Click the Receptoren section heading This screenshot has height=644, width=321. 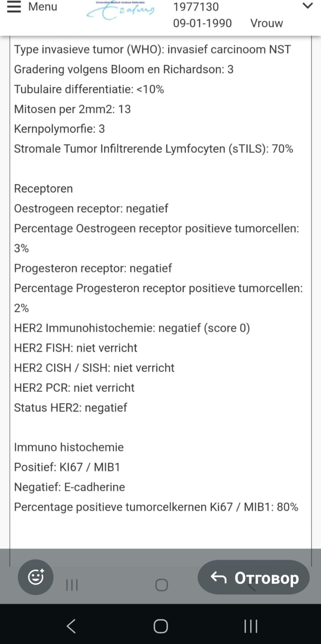click(x=43, y=189)
